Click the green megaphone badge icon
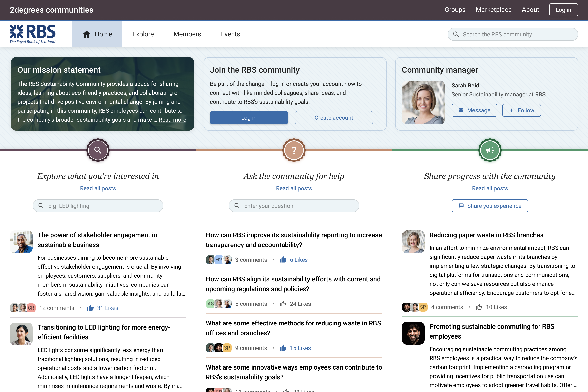This screenshot has height=392, width=588. click(x=490, y=150)
